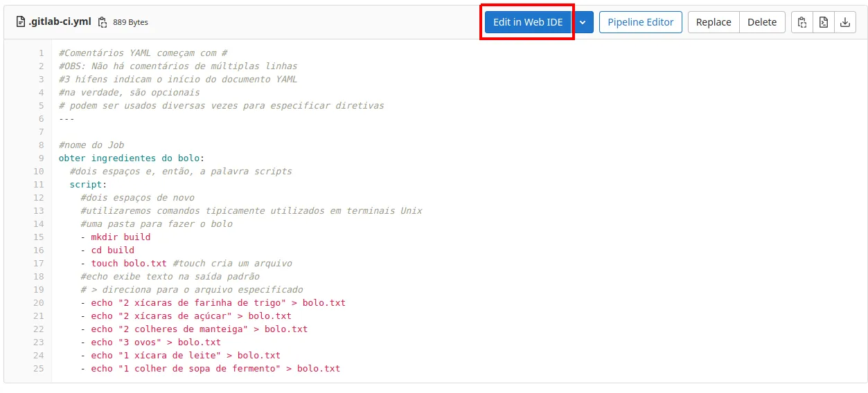Viewport: 868px width, 393px height.
Task: Click the '#echo exibe texto na saída padrão' comment
Action: point(170,277)
